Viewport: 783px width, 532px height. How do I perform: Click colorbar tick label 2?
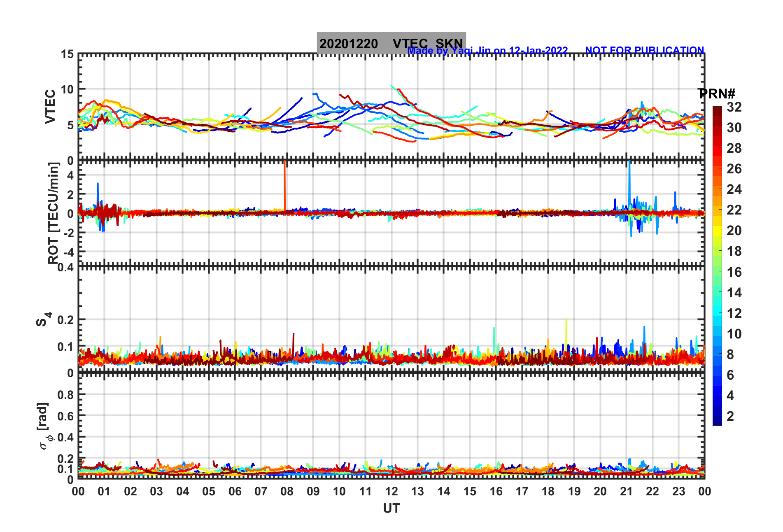coord(730,416)
